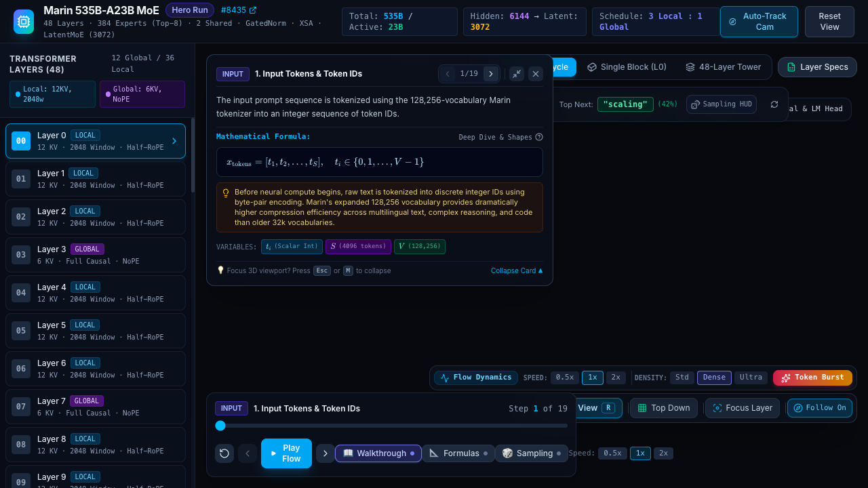Switch to the 48-Layer Tower view tab
This screenshot has width=868, height=488.
pos(723,67)
